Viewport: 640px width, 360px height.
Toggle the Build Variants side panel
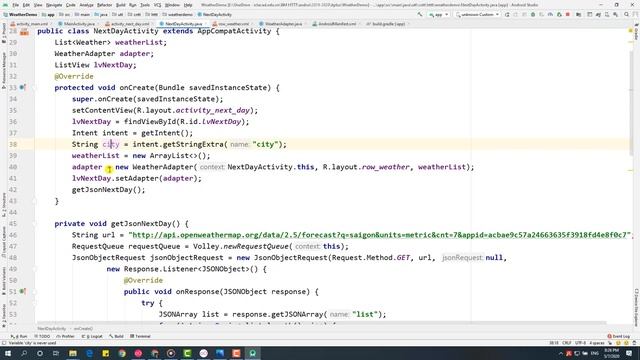4,282
